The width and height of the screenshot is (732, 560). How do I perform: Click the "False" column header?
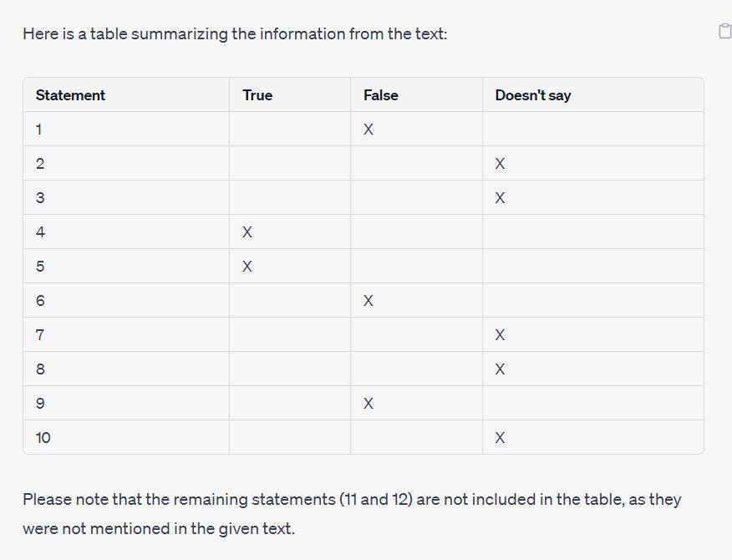pos(380,95)
